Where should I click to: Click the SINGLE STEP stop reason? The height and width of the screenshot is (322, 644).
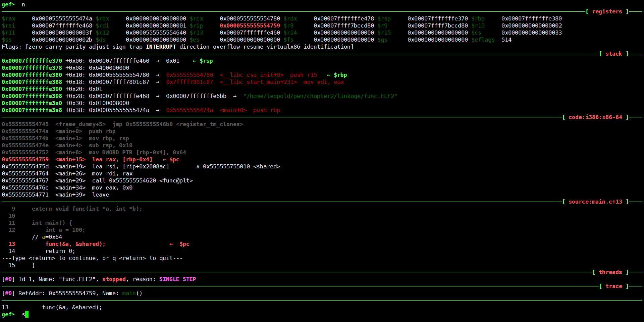(178, 279)
